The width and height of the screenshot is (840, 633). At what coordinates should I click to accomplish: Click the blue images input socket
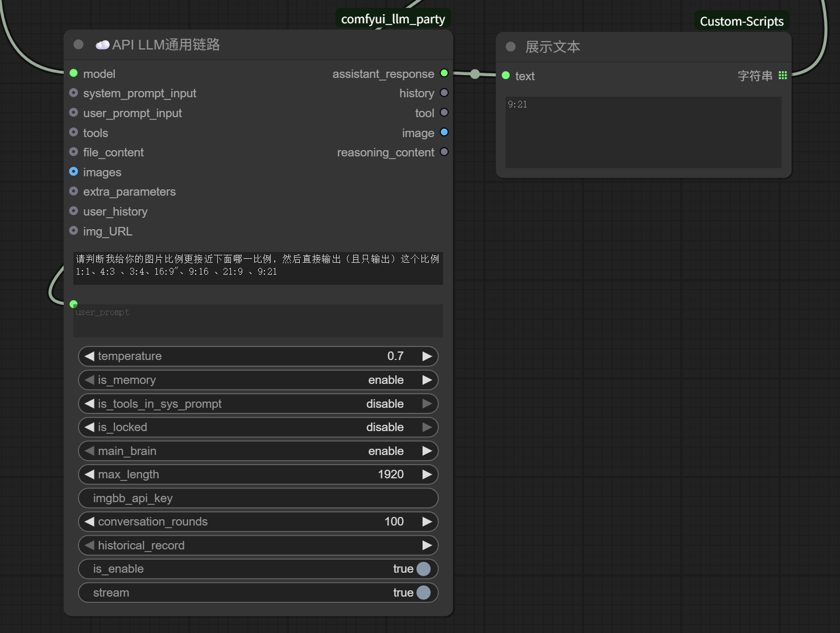tap(73, 172)
